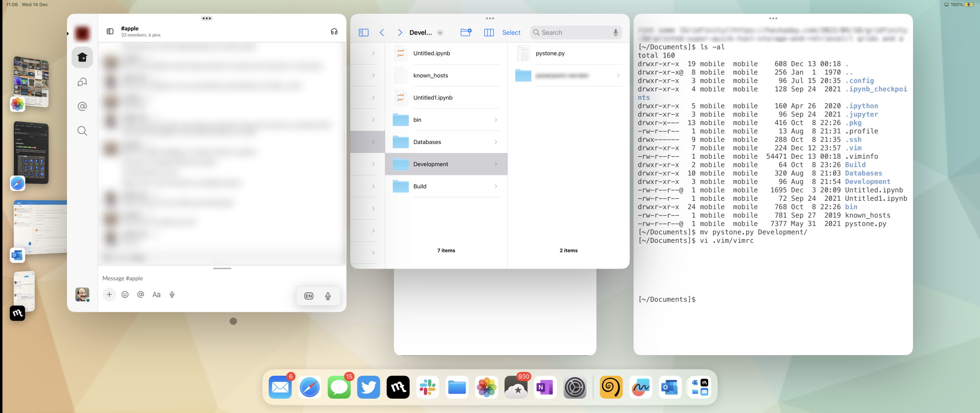The height and width of the screenshot is (413, 980).
Task: Open pystone.py file
Action: pos(568,53)
